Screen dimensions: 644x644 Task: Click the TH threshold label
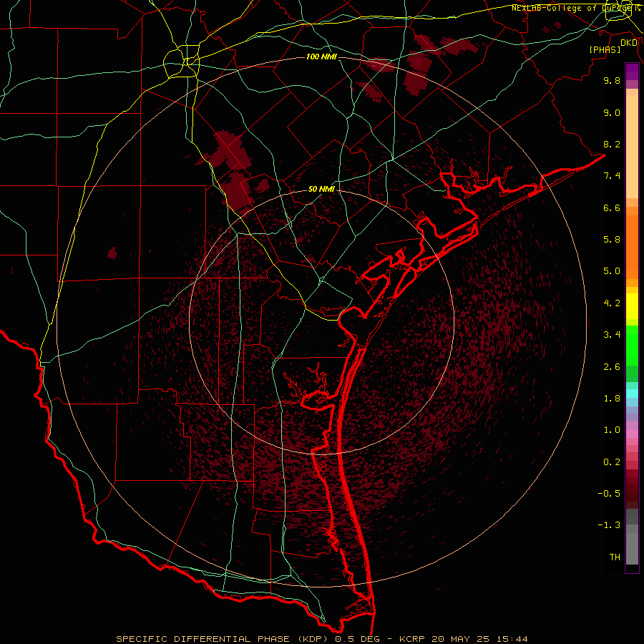(x=615, y=557)
